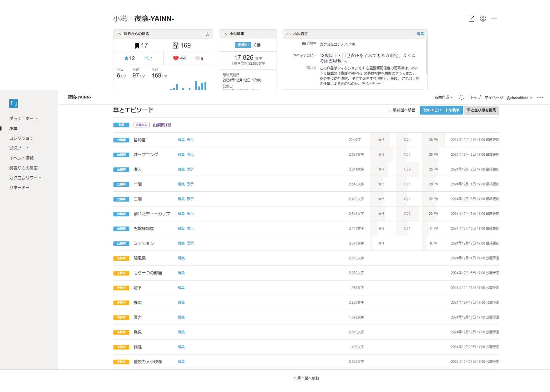Click the 次のエピソードを執筆 button
550x392 pixels.
pos(441,110)
